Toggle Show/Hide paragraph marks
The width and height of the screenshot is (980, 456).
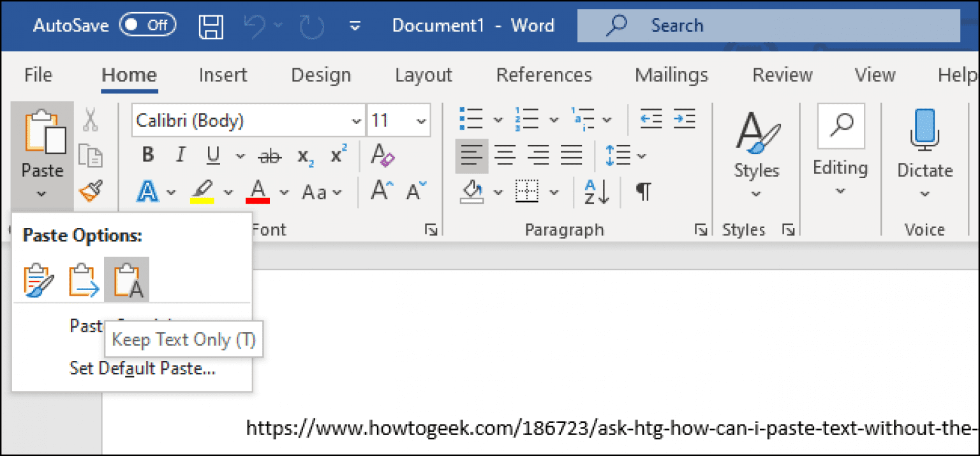click(644, 191)
